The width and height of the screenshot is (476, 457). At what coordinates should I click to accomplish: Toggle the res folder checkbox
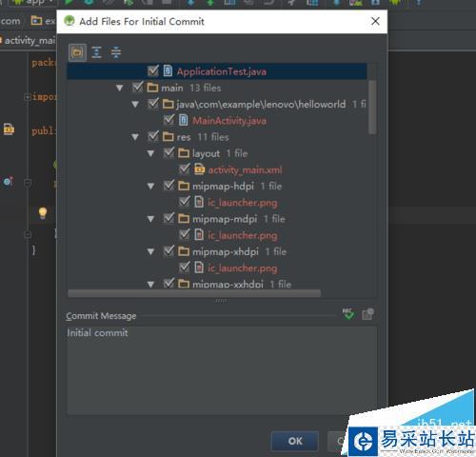tap(153, 136)
